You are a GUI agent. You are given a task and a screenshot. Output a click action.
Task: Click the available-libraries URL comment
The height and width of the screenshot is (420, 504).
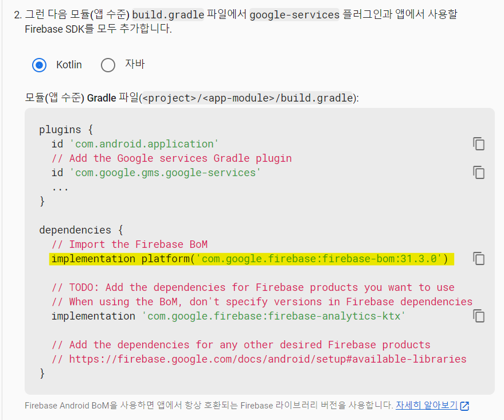(259, 359)
